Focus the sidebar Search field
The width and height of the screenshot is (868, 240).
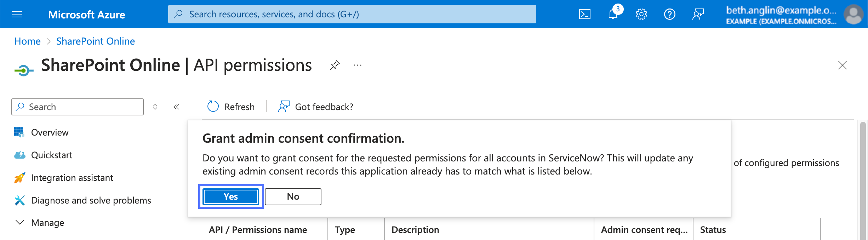click(78, 107)
